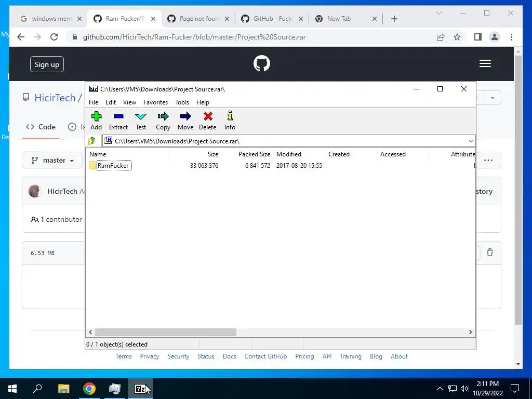
Task: Open a new Chrome tab
Action: (394, 19)
